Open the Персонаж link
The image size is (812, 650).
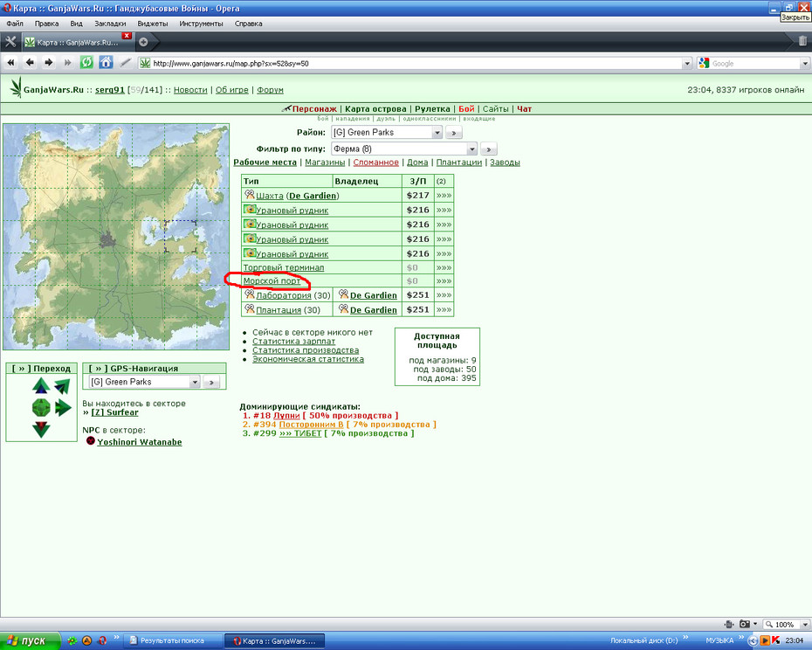pos(314,109)
